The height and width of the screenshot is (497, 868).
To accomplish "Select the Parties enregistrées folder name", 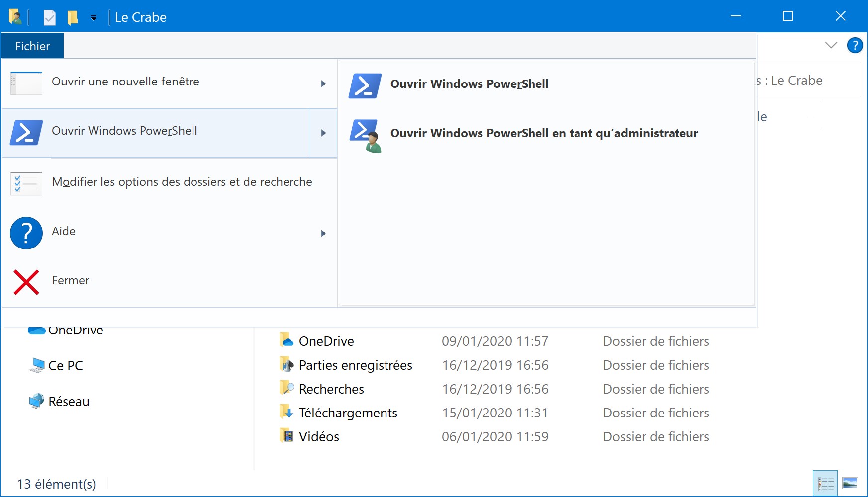I will point(356,365).
